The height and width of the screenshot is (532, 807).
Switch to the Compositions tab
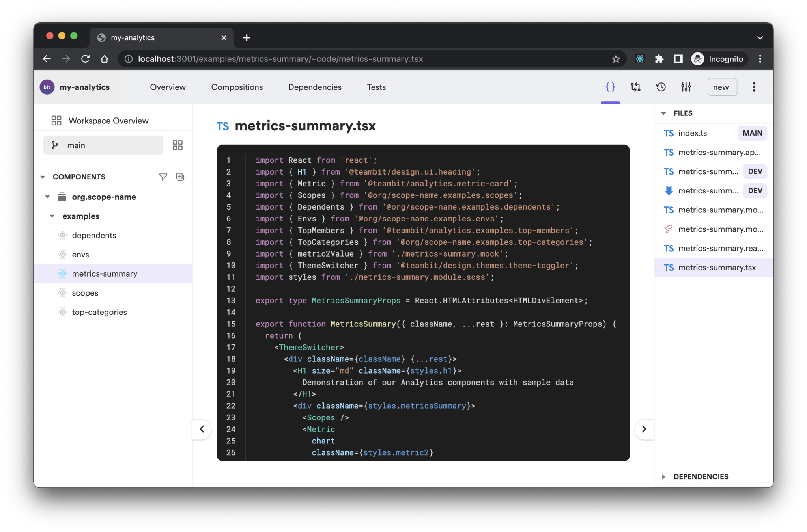coord(237,87)
